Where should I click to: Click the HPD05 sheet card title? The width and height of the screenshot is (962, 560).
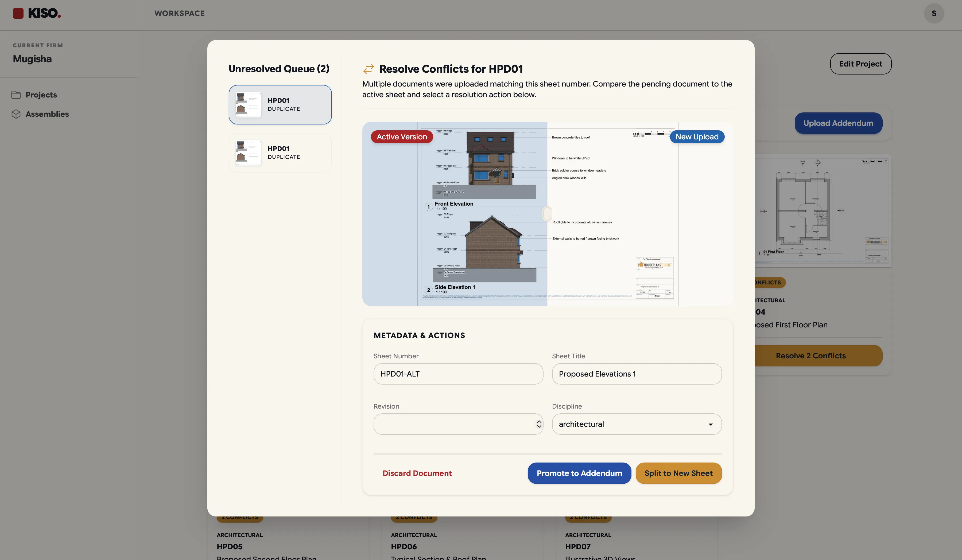230,547
